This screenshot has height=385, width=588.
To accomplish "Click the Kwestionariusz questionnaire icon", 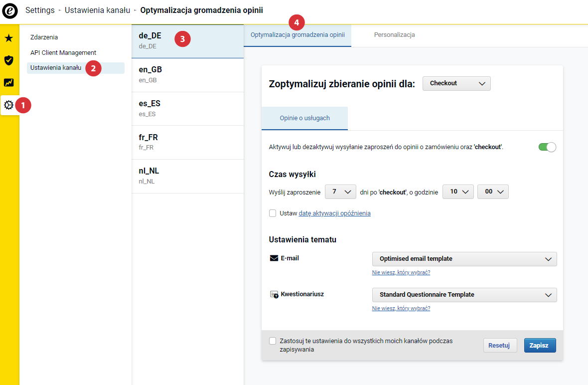I will (x=274, y=295).
